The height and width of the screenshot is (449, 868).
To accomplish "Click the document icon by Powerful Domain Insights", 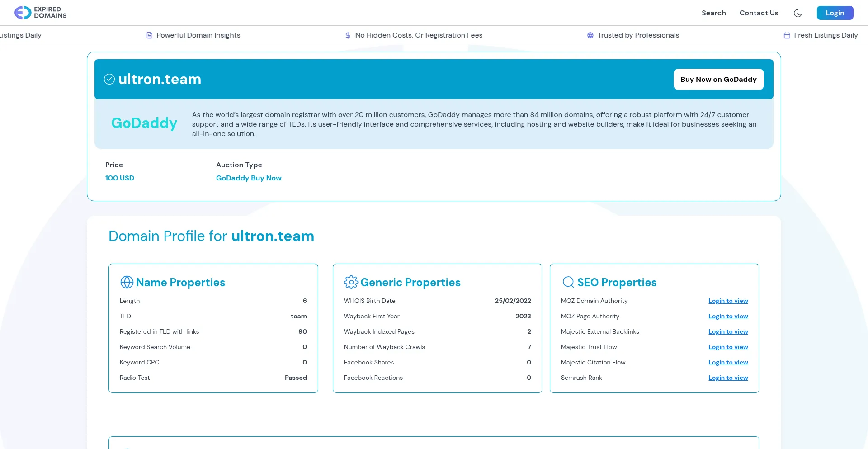I will pos(150,35).
